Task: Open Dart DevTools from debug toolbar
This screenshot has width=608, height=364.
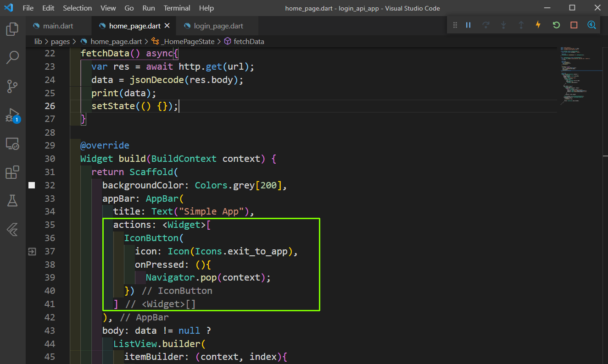Action: (591, 25)
